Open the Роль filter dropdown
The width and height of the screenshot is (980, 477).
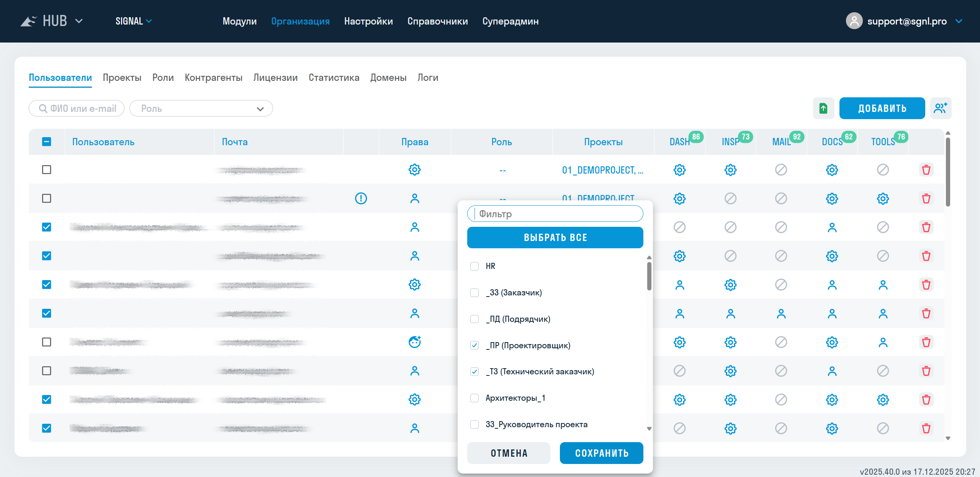tap(201, 108)
